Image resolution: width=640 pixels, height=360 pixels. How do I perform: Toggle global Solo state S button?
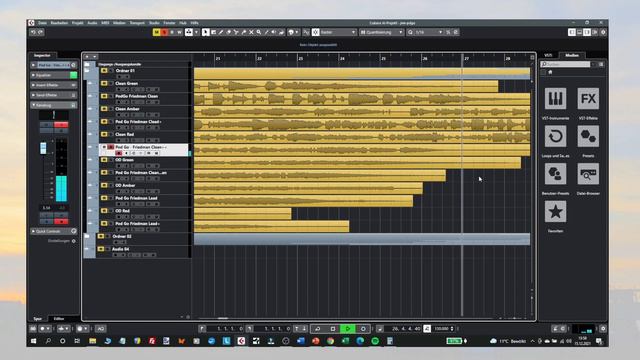[164, 32]
